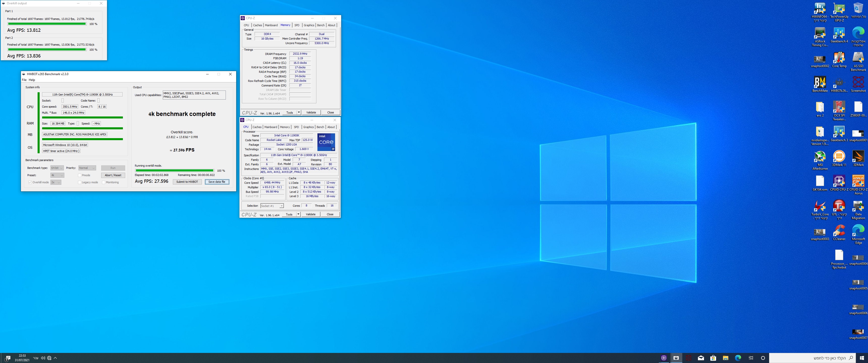This screenshot has width=868, height=363.
Task: Open the Priority Normal dropdown
Action: [x=87, y=168]
